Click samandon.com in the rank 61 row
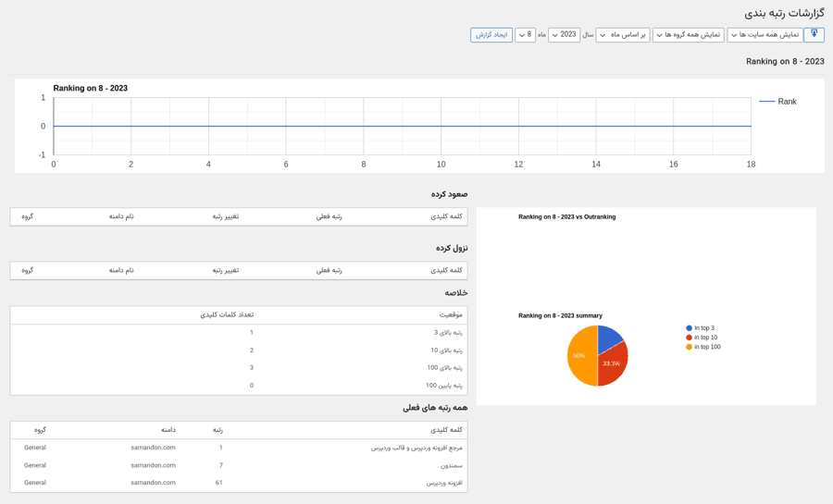 tap(153, 483)
